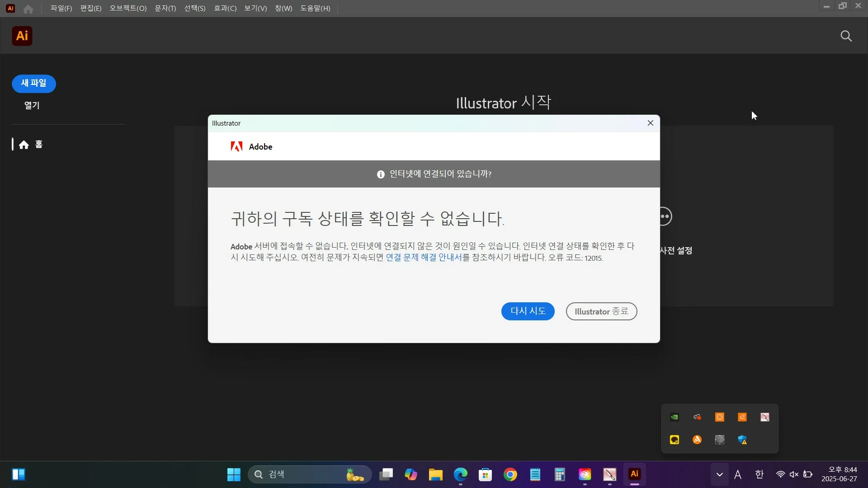
Task: Click the Illustrator search magnifier icon
Action: click(x=846, y=36)
